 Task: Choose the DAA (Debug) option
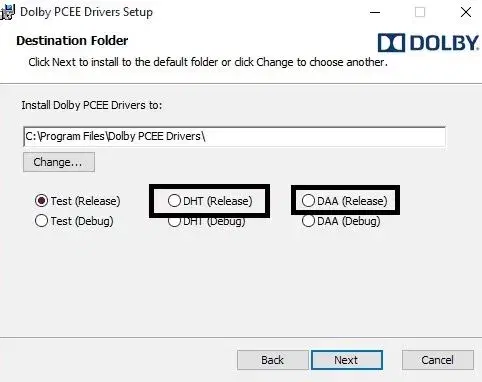click(x=308, y=221)
